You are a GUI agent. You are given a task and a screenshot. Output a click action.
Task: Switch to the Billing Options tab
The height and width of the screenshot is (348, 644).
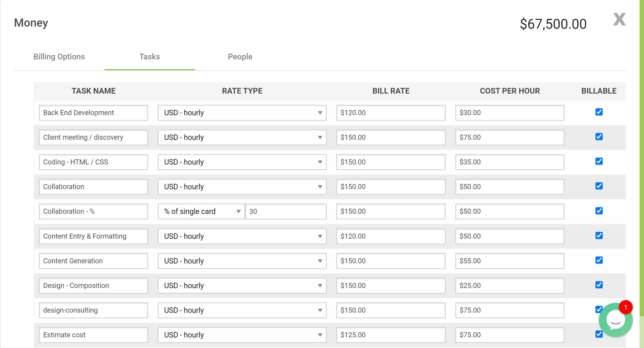(59, 57)
